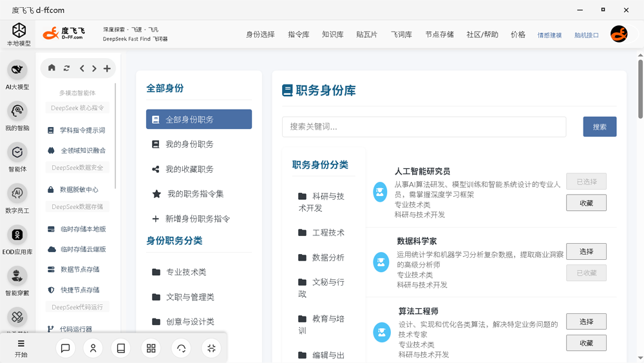
Task: Open AI大模型 in the left sidebar
Action: [17, 70]
